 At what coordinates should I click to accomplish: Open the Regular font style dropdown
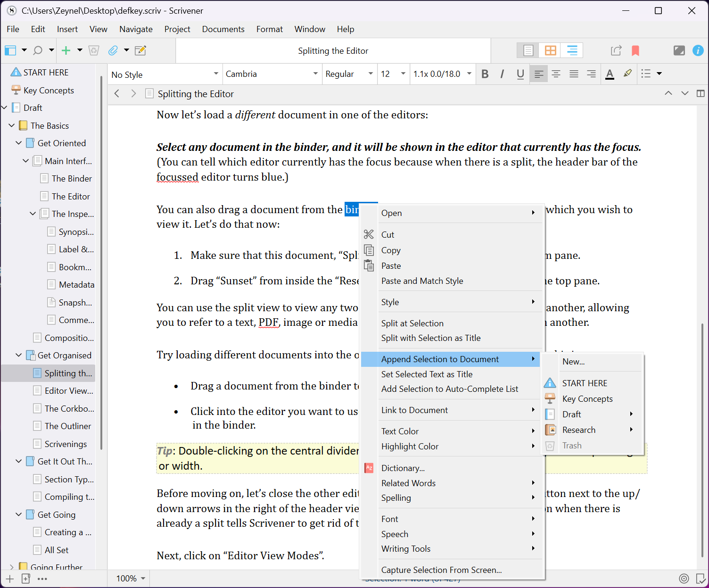coord(349,74)
